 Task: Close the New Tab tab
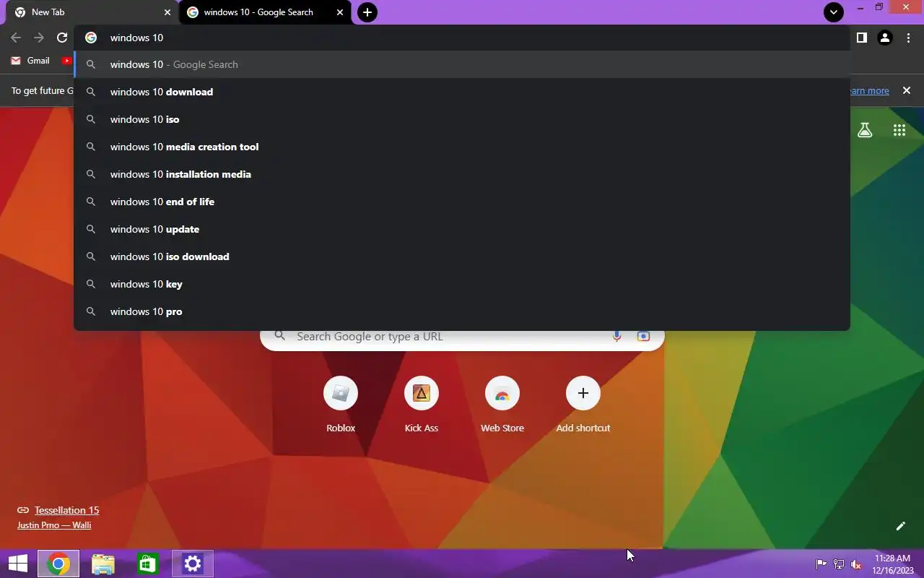tap(167, 12)
